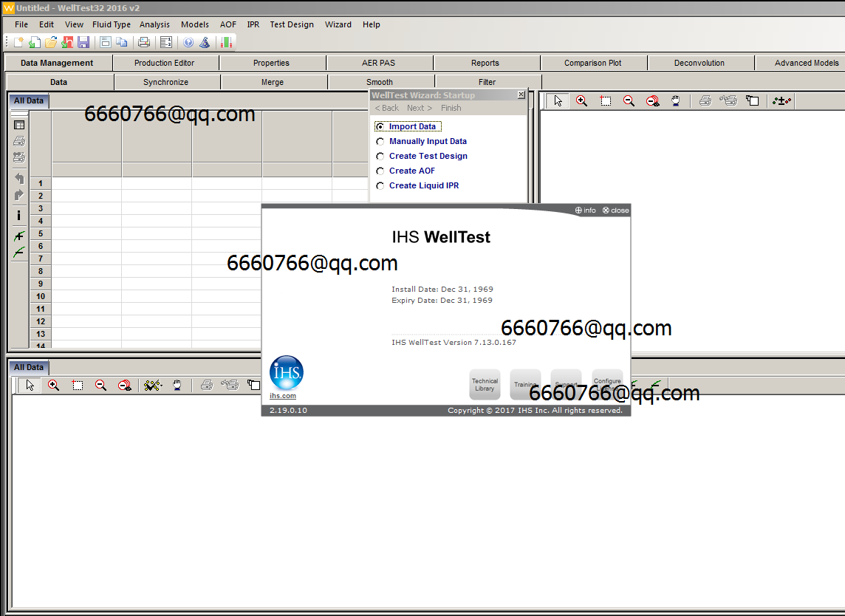Open the yellow data-points tool dropdown in bottom toolbar
The height and width of the screenshot is (616, 845).
pos(153,386)
